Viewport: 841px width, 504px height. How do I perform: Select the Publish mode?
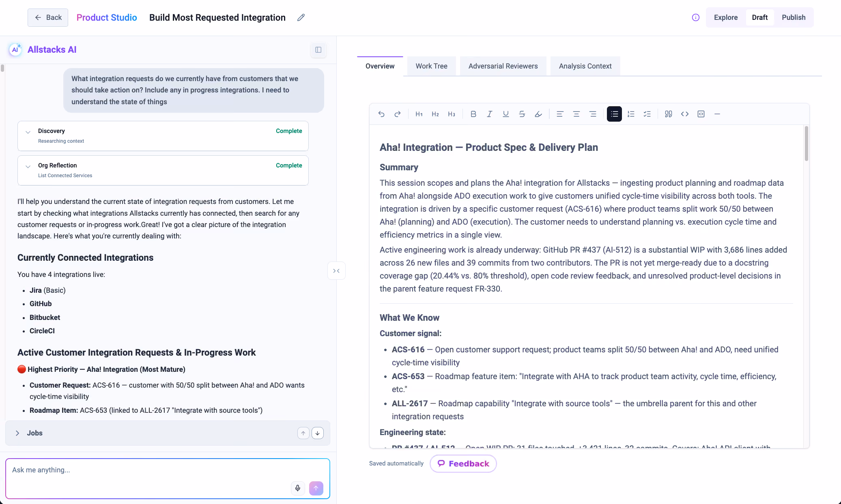click(794, 17)
